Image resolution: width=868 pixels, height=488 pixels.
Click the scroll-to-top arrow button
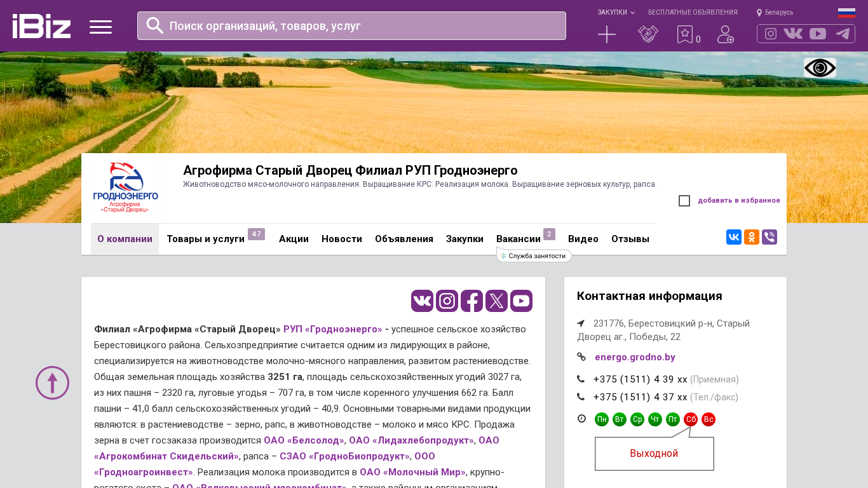[x=52, y=383]
